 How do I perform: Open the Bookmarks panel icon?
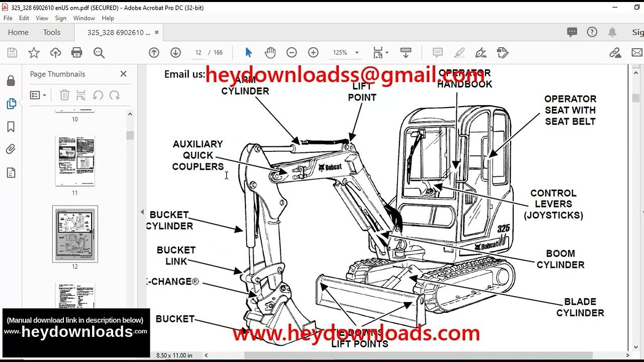point(11,127)
